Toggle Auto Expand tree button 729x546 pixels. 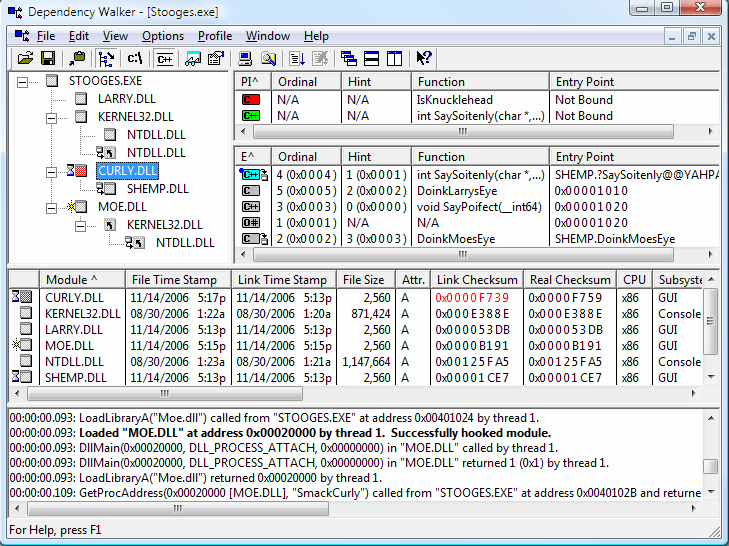tap(106, 59)
